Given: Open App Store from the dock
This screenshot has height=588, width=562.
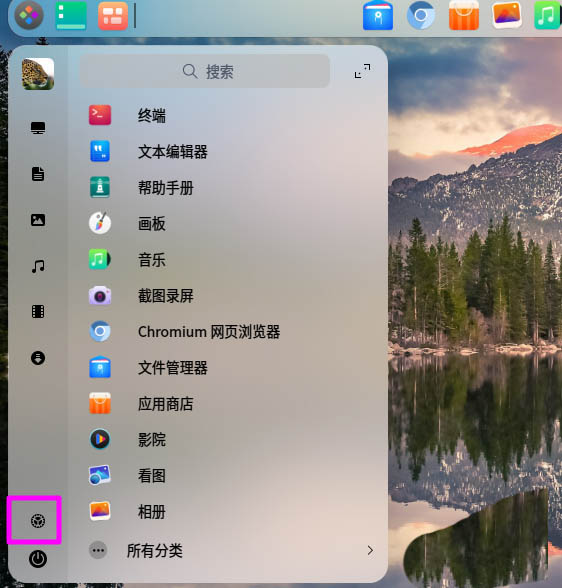Looking at the screenshot, I should [x=464, y=15].
